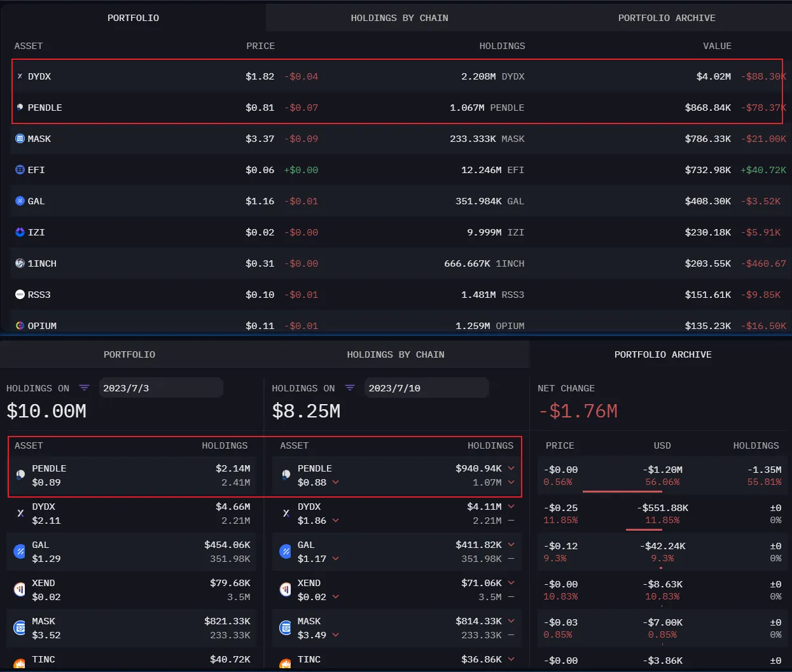Image resolution: width=792 pixels, height=672 pixels.
Task: Click the filter icon beside 2023/7/3 date
Action: pos(84,388)
